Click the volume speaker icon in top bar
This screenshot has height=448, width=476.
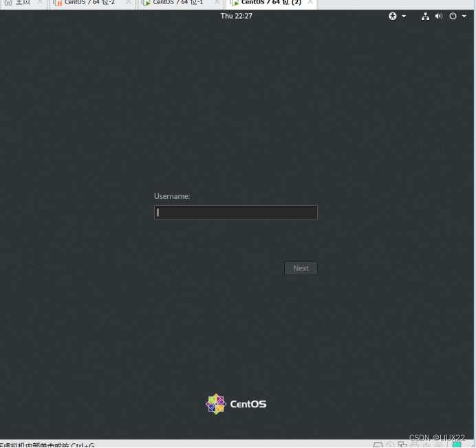(439, 16)
